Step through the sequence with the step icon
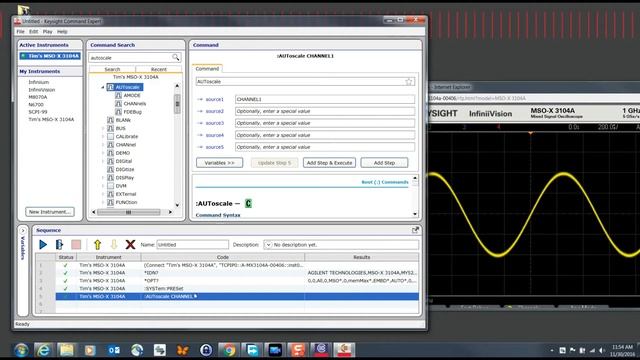Screen dimensions: 640x360 [59, 244]
